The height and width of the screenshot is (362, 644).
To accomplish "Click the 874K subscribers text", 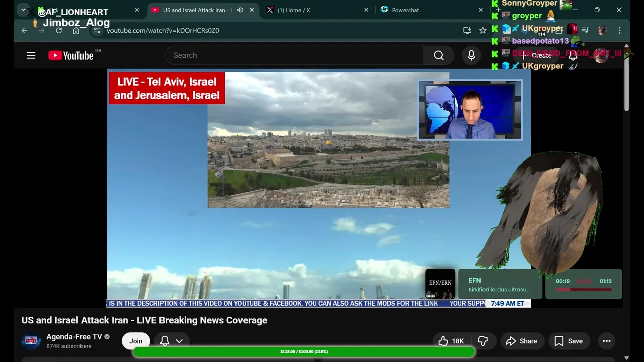I will pos(69,346).
